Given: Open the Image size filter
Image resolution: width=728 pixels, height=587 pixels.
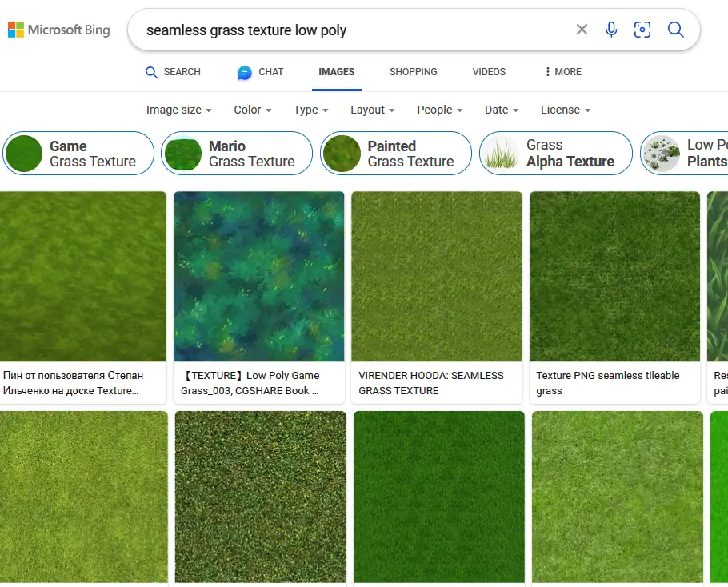Looking at the screenshot, I should point(178,110).
